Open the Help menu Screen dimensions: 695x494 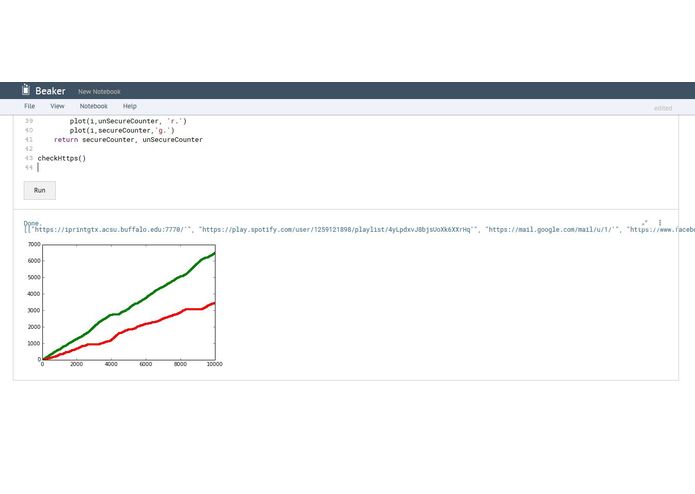[x=130, y=106]
